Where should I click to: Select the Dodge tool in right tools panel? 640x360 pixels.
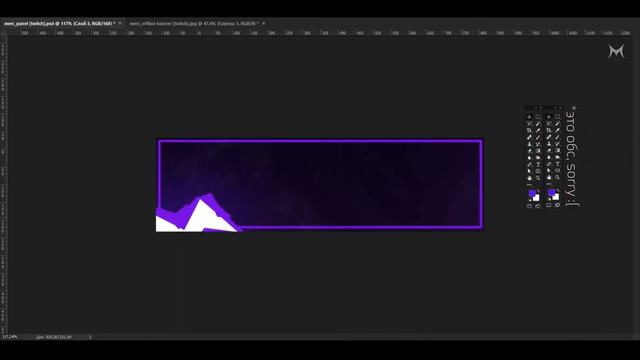(558, 157)
